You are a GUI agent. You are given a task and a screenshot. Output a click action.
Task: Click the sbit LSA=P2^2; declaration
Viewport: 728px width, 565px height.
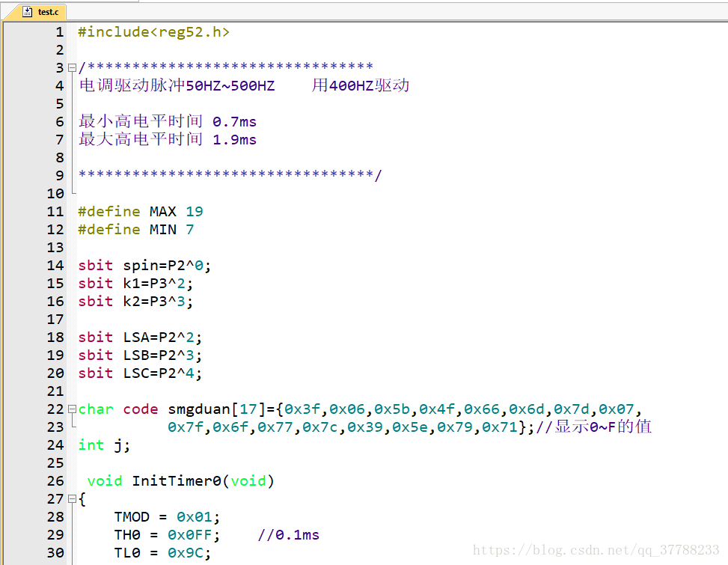pyautogui.click(x=140, y=338)
